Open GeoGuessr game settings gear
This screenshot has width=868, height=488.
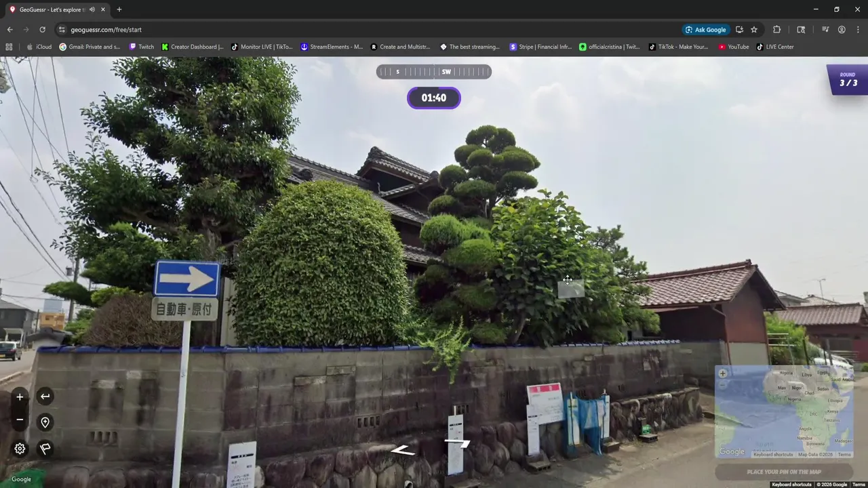20,449
